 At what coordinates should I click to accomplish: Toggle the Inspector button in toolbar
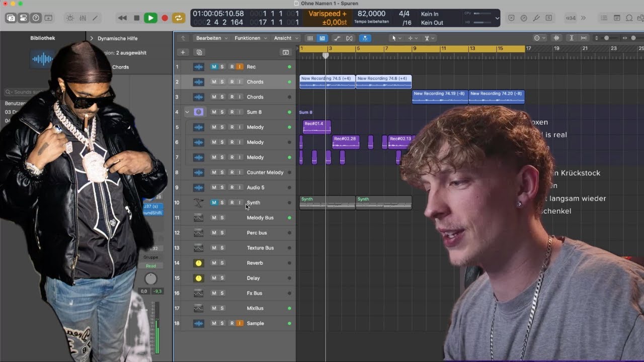tap(23, 18)
